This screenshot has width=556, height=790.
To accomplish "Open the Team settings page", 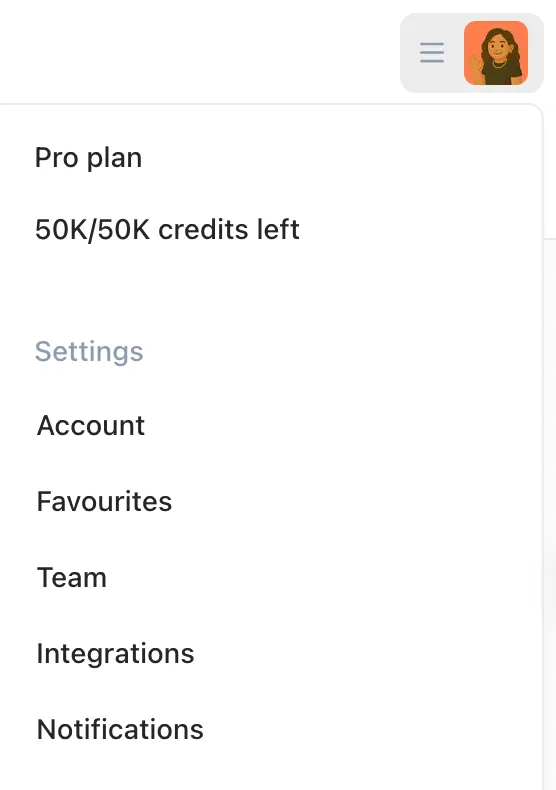I will pos(72,578).
